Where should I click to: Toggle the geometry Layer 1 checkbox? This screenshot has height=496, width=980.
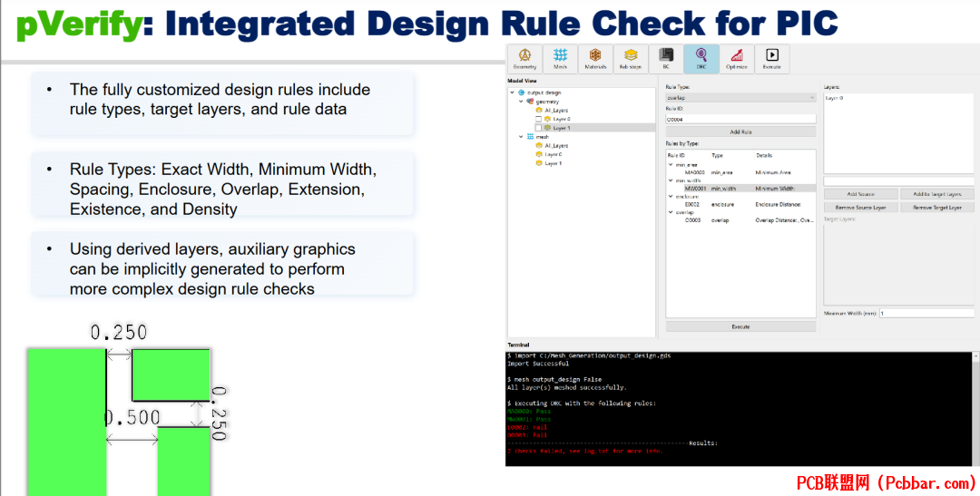538,128
